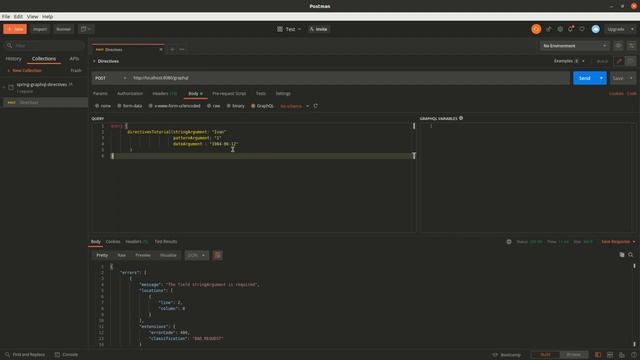Screen dimensions: 640x360
Task: Click the comments icon next to the pencil
Action: pyautogui.click(x=630, y=61)
